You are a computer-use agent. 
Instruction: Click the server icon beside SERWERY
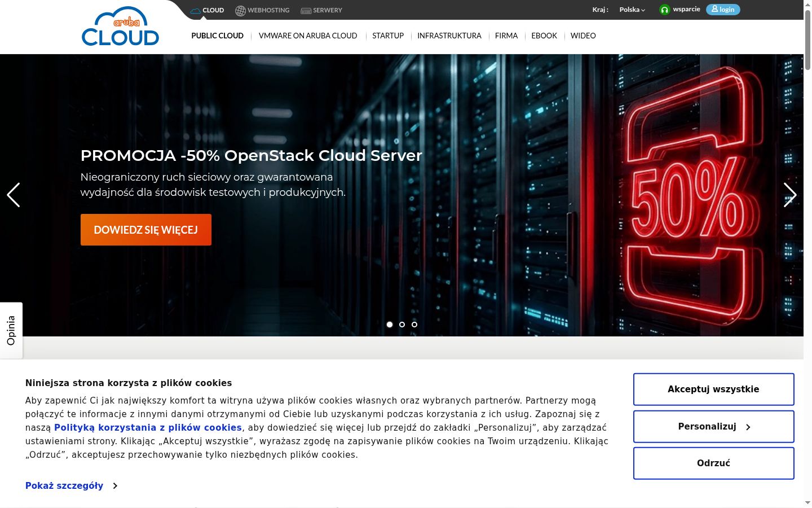306,11
